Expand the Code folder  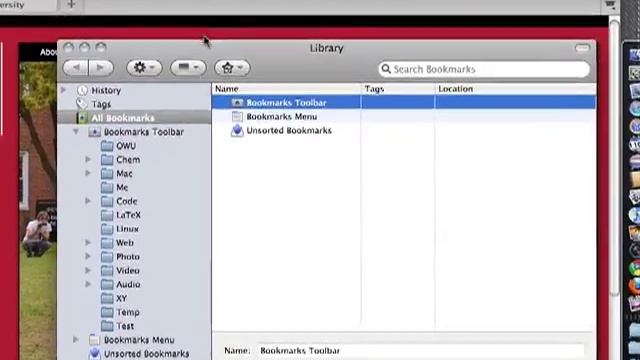coord(88,201)
